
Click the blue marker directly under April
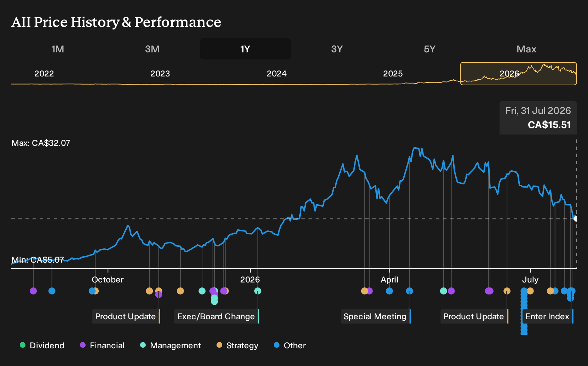click(x=389, y=291)
